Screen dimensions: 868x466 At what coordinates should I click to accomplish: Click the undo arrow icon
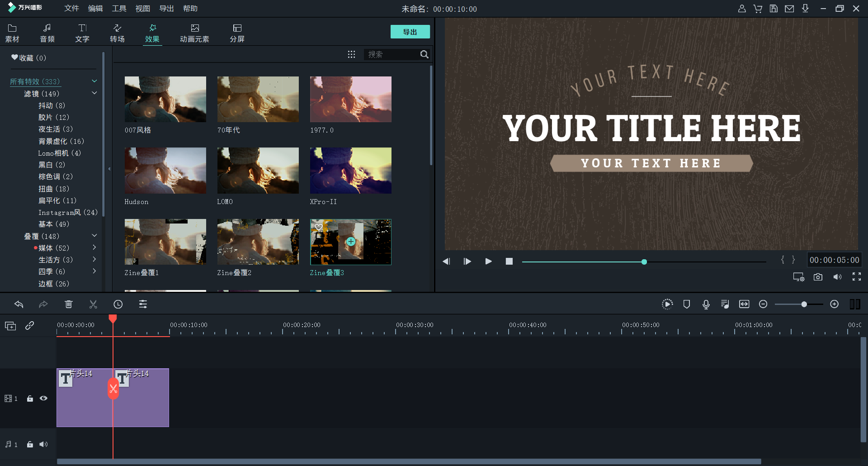tap(19, 304)
